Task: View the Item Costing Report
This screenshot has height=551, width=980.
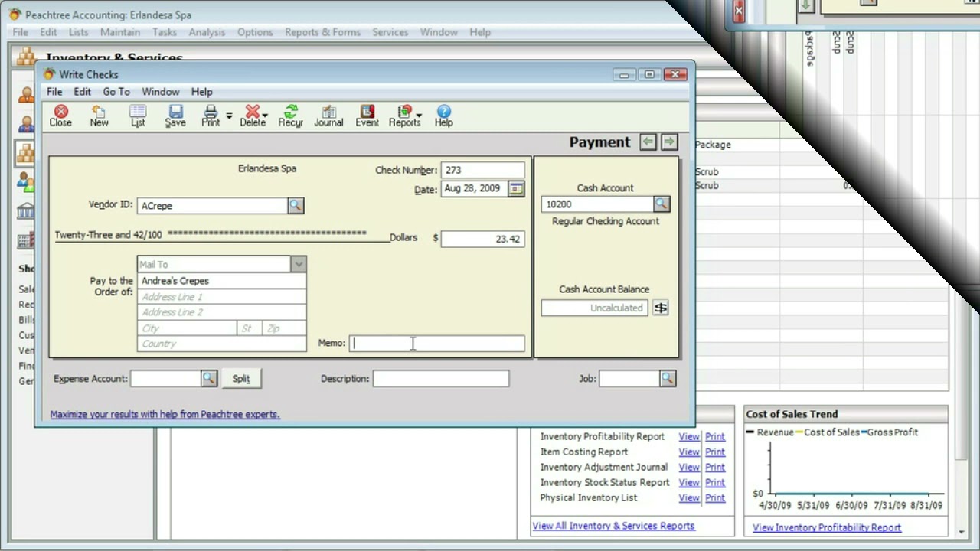Action: (689, 452)
